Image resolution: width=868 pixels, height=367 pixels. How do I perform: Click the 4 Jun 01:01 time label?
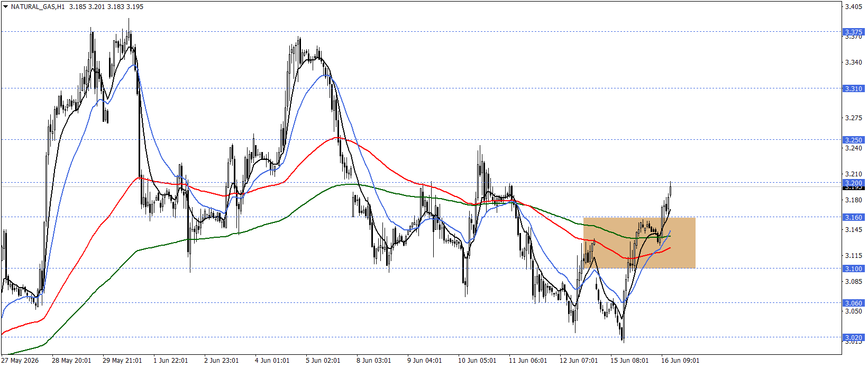(272, 361)
